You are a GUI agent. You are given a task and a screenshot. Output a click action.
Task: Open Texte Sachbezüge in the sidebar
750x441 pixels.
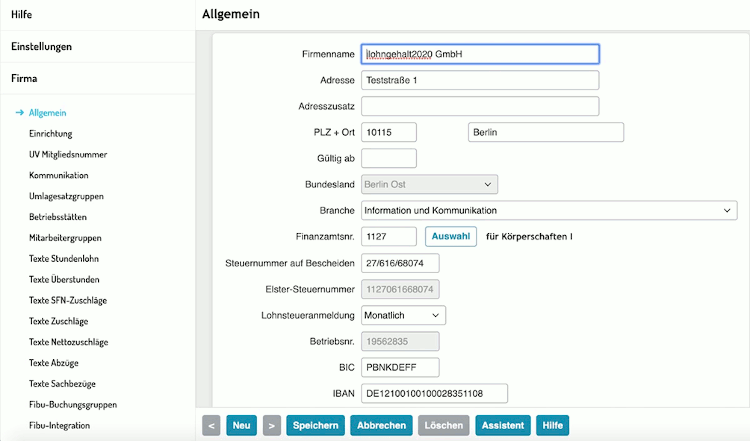coord(62,384)
